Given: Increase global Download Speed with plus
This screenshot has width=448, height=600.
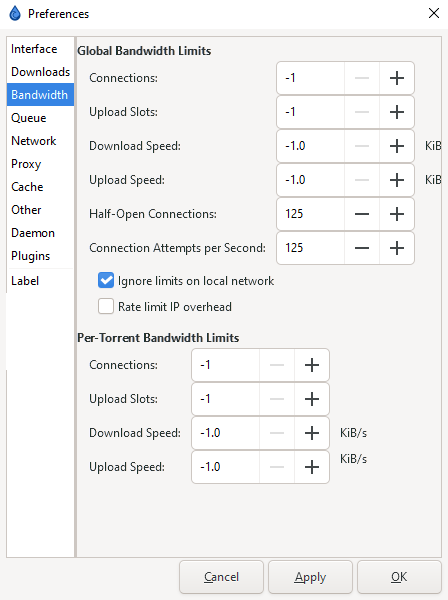Looking at the screenshot, I should point(397,146).
